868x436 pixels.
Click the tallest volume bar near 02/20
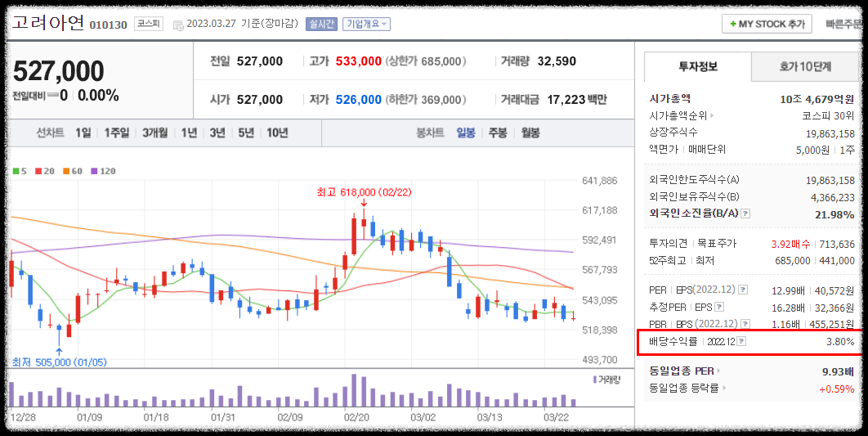(354, 390)
